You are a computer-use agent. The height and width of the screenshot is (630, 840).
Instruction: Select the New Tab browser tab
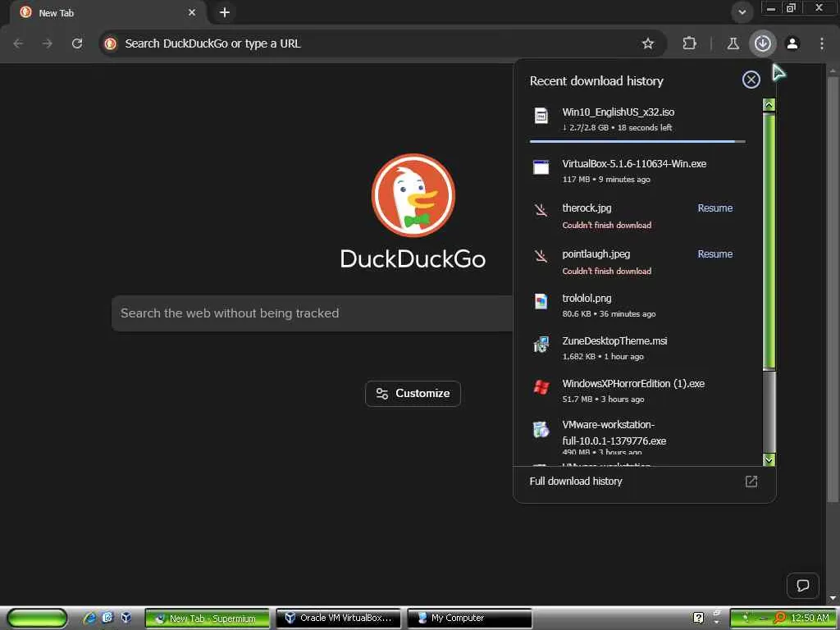tap(107, 12)
